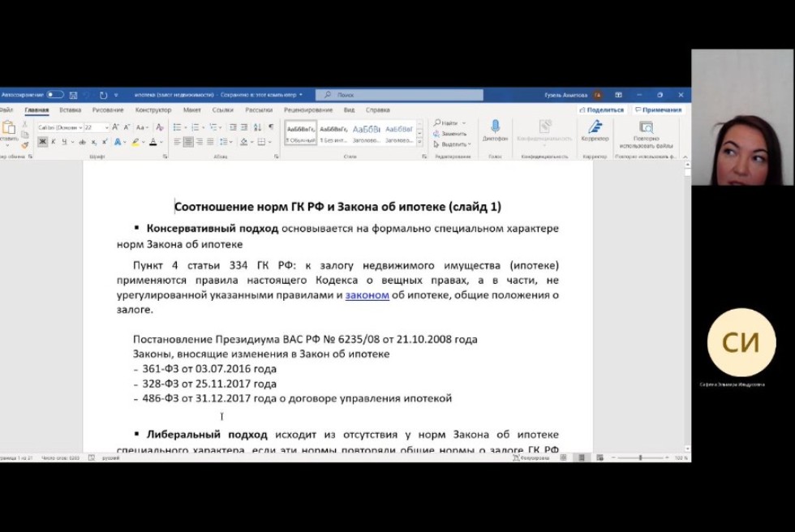795x532 pixels.
Task: Apply strikethrough formatting icon
Action: point(83,142)
